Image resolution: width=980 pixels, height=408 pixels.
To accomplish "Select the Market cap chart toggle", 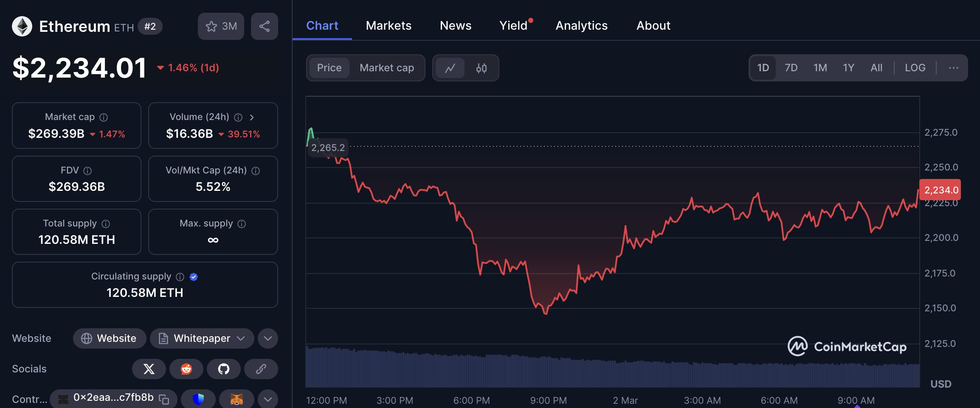I will point(387,68).
